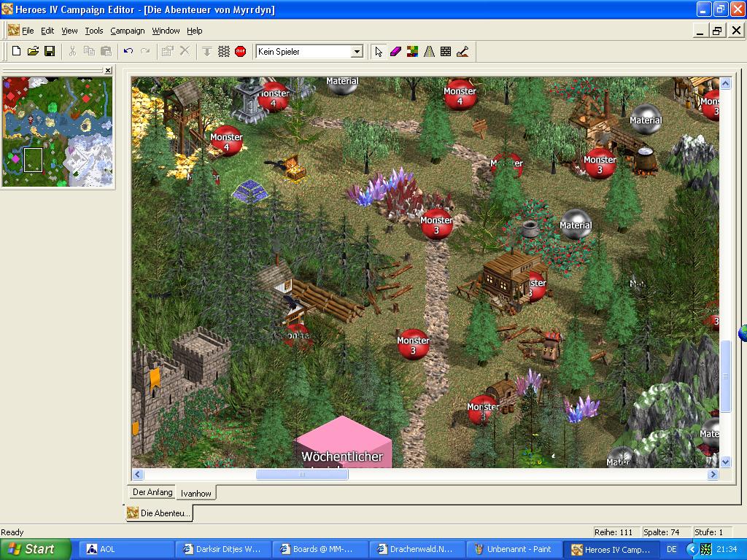Image resolution: width=747 pixels, height=560 pixels.
Task: Undo the last edit
Action: (128, 51)
